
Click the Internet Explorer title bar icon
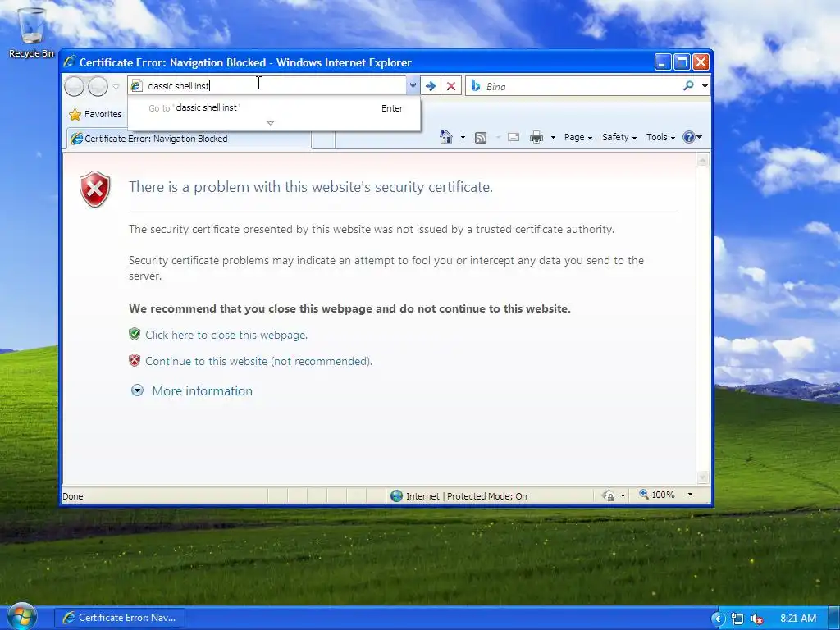[69, 62]
